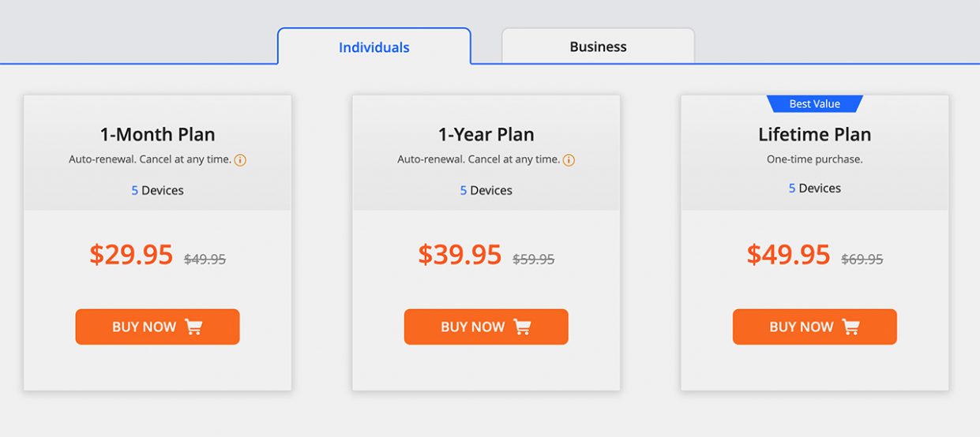980x437 pixels.
Task: Click the Best Value badge
Action: click(x=814, y=104)
